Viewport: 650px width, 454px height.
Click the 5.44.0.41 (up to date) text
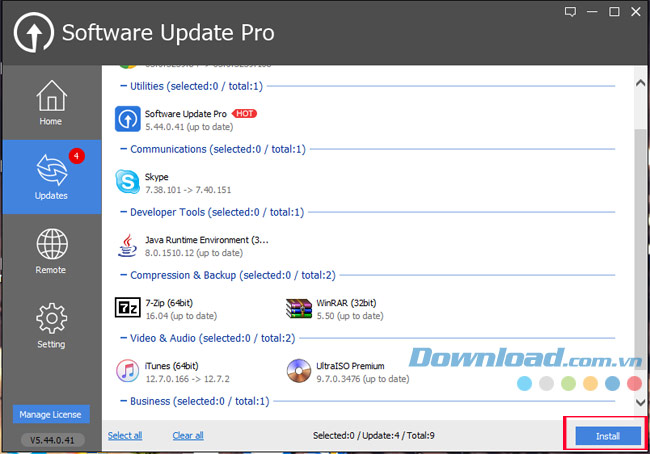click(x=189, y=127)
